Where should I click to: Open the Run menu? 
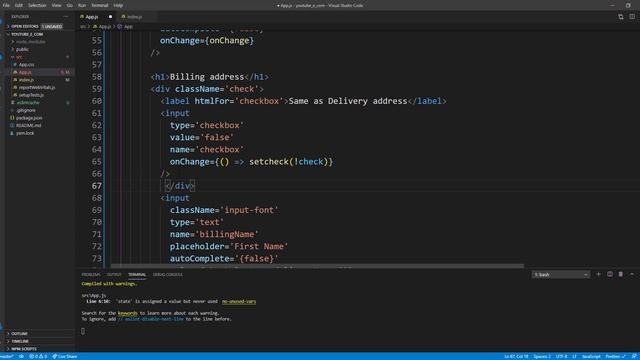click(82, 5)
